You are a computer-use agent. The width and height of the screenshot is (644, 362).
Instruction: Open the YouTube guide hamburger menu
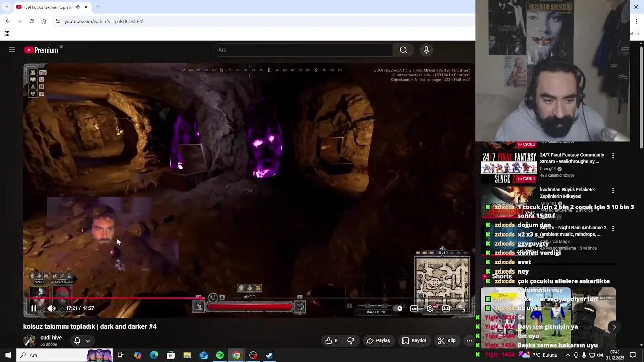(12, 50)
